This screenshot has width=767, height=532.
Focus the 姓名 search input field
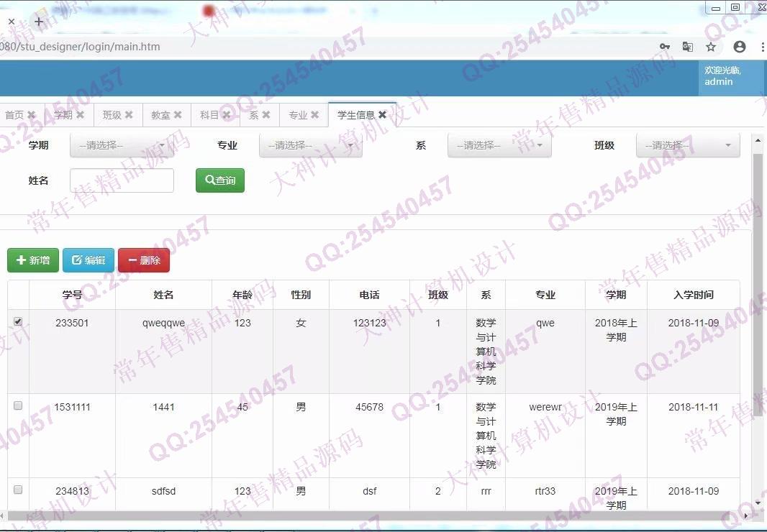pos(122,180)
